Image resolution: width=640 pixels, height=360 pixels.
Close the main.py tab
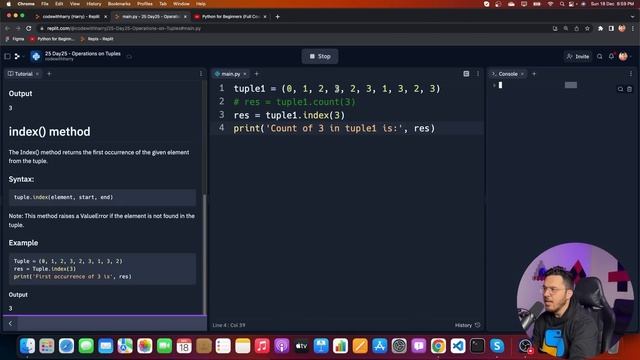point(245,74)
